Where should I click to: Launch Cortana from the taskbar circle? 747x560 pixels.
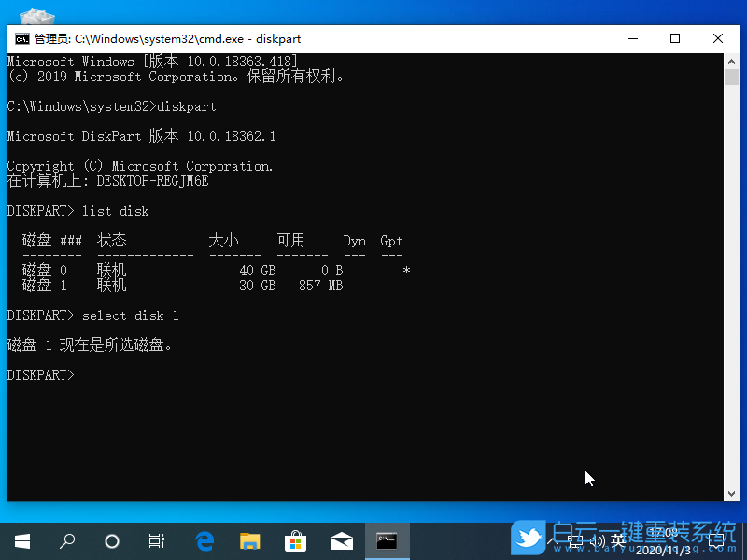point(112,540)
